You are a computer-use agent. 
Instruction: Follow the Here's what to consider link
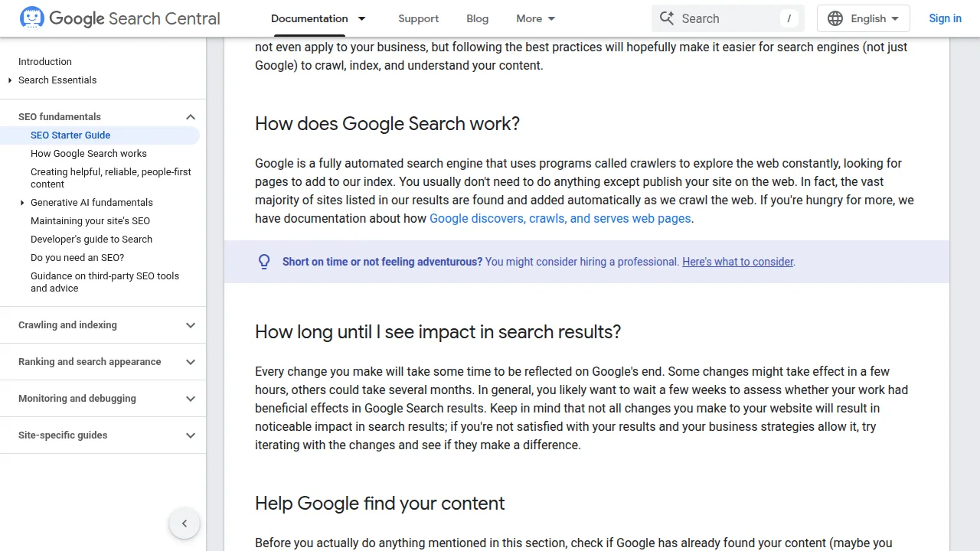pyautogui.click(x=738, y=262)
